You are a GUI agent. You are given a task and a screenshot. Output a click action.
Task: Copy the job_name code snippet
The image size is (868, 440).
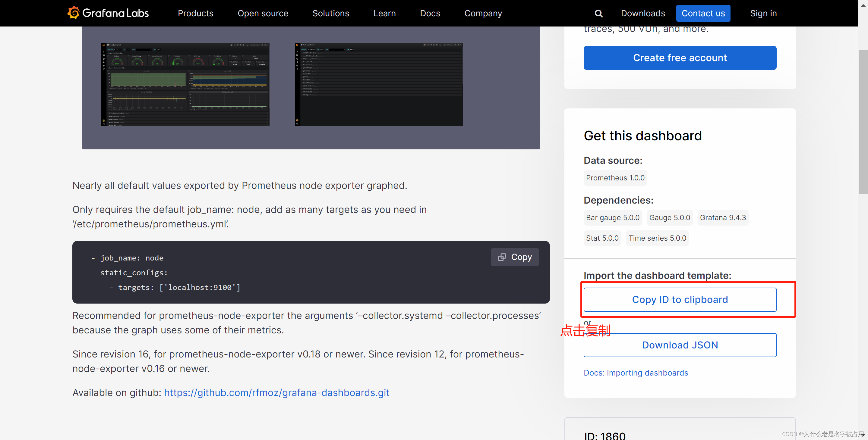point(515,257)
